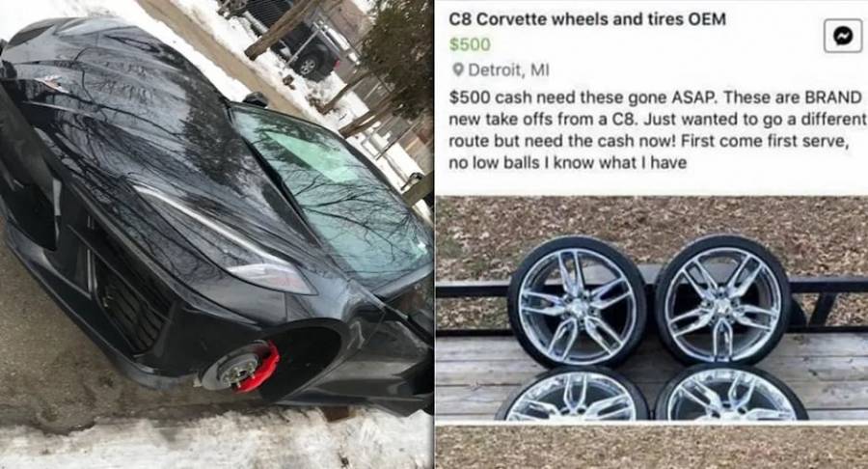Select the green $500 price
Image resolution: width=868 pixels, height=469 pixels.
[x=470, y=44]
